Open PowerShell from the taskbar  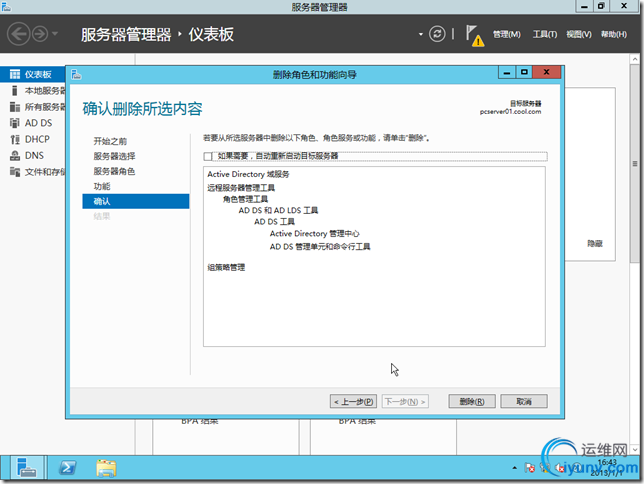coord(67,468)
